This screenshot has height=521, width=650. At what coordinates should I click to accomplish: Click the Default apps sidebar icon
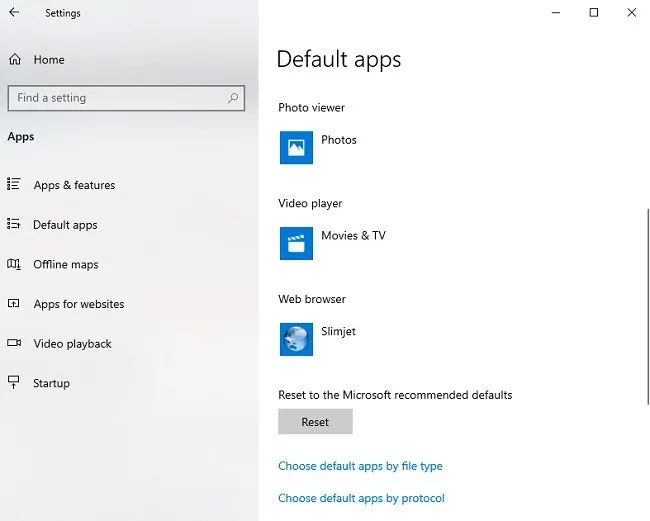(14, 224)
